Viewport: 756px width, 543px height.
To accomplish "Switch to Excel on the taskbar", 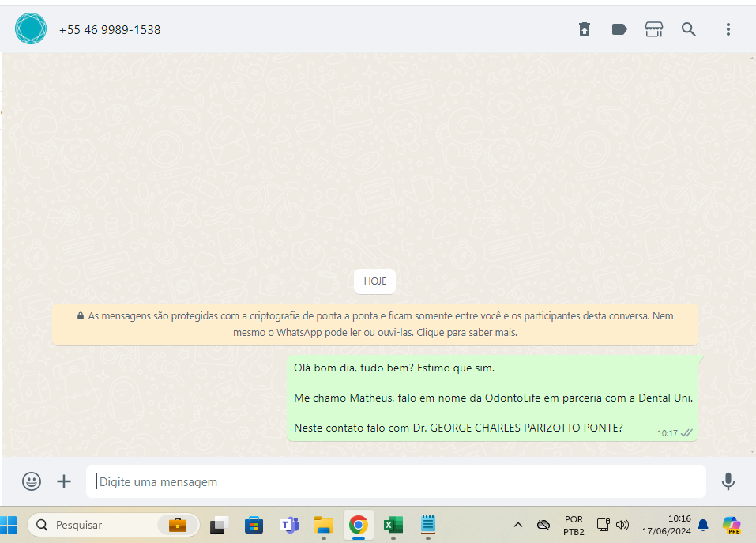I will coord(393,525).
